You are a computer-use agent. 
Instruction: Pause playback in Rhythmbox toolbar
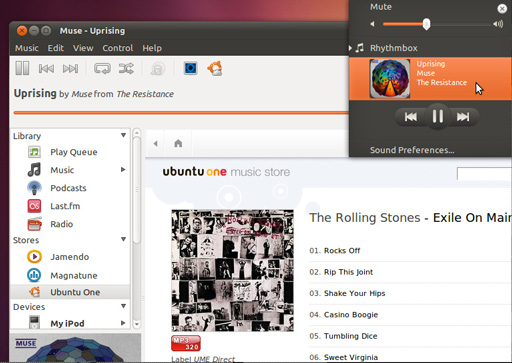pos(22,68)
